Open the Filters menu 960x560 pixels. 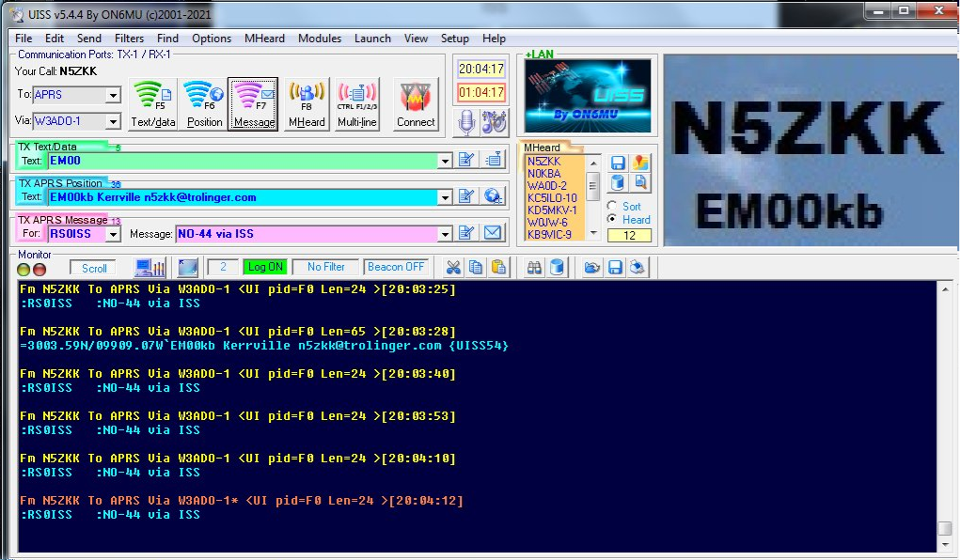coord(129,38)
